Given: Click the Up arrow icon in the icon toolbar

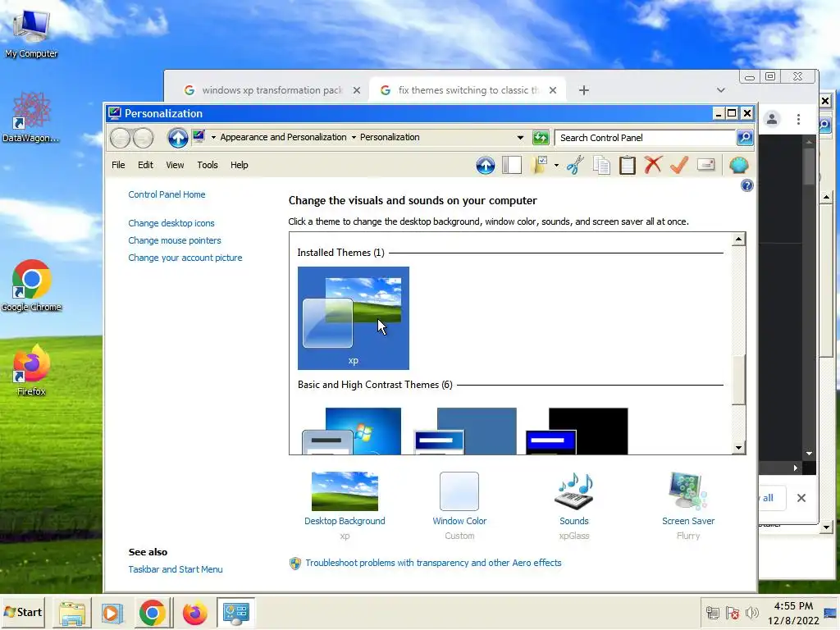Looking at the screenshot, I should (486, 165).
